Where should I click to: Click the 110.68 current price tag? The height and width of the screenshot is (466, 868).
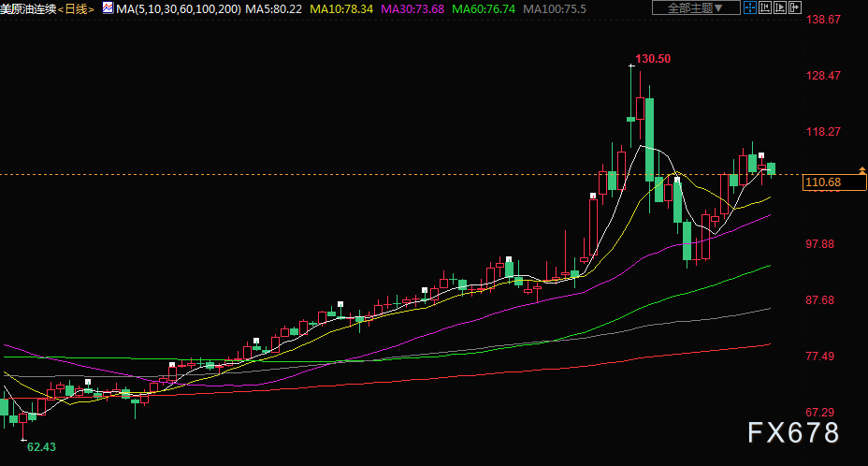(834, 182)
